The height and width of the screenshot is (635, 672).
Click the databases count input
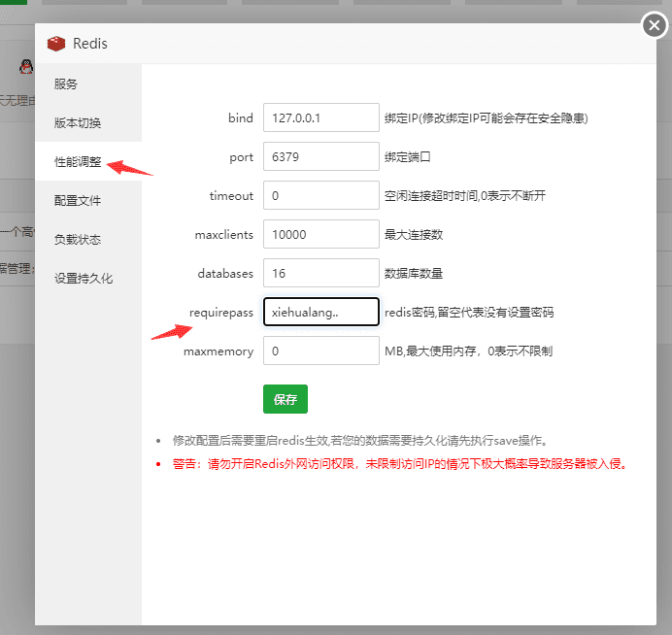coord(319,273)
